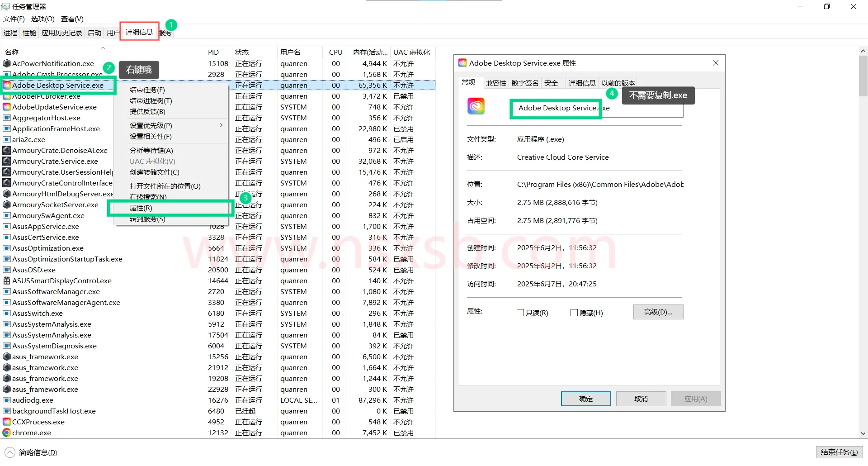Image resolution: width=868 pixels, height=466 pixels.
Task: Click the properties dialog title icon
Action: pyautogui.click(x=462, y=63)
